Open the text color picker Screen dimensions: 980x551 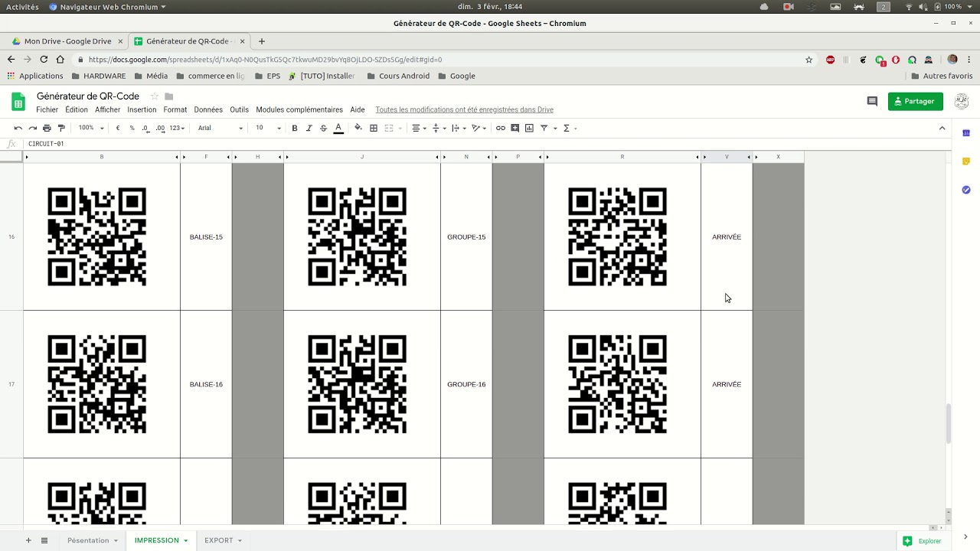(x=338, y=128)
